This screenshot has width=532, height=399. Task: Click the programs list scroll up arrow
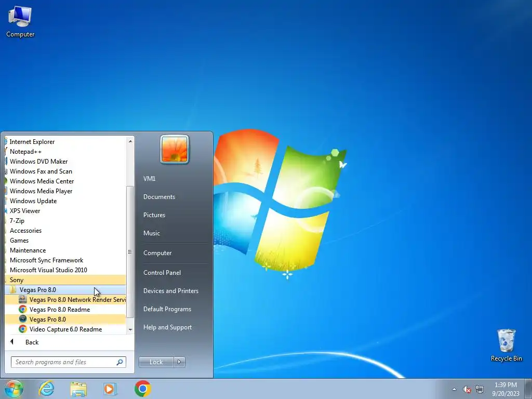click(130, 141)
